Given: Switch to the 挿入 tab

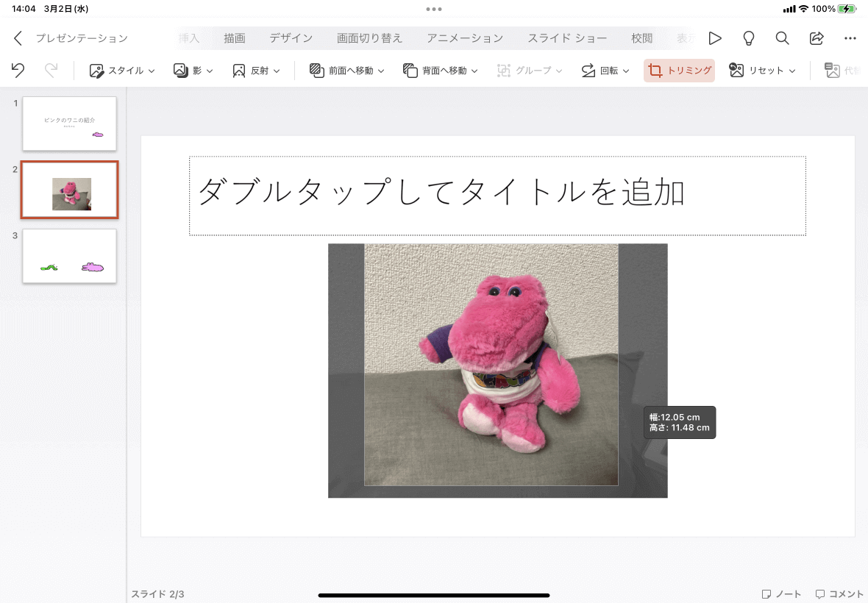Looking at the screenshot, I should click(x=189, y=38).
